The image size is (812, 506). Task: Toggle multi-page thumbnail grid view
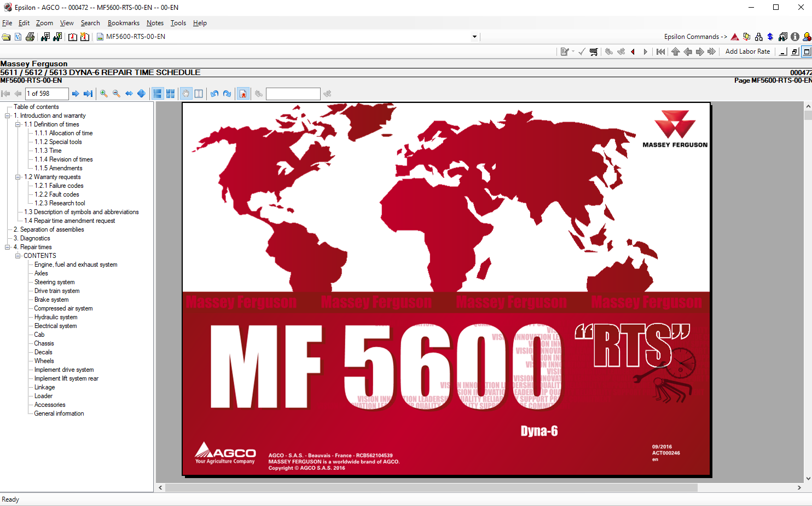point(170,94)
